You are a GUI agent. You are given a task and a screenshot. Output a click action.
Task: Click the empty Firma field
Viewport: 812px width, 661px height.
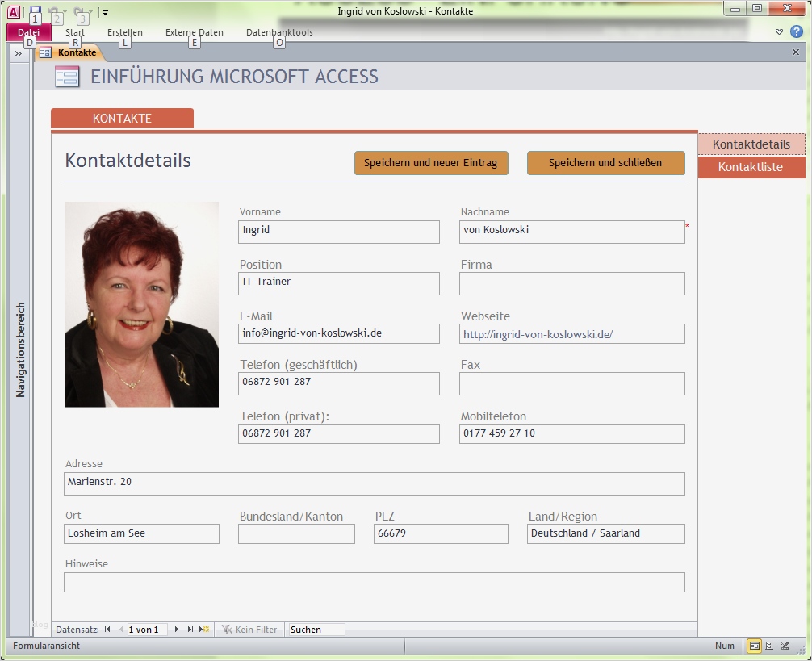(x=571, y=283)
